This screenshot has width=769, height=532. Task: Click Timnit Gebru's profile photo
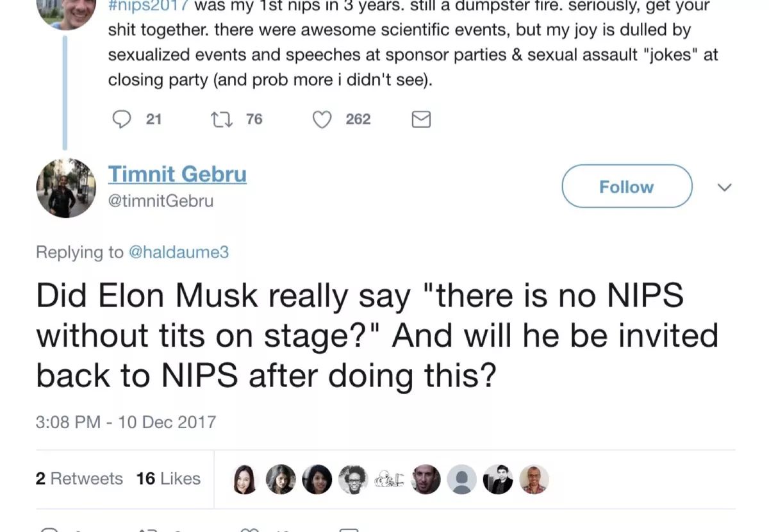pyautogui.click(x=66, y=188)
